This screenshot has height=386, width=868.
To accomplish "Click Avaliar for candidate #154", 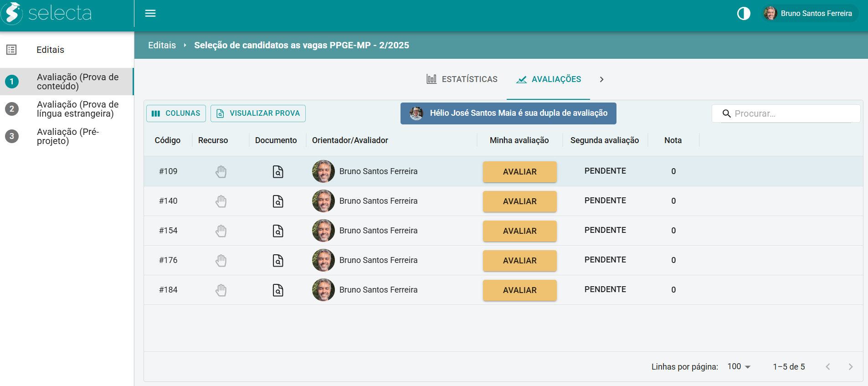I will pos(520,231).
